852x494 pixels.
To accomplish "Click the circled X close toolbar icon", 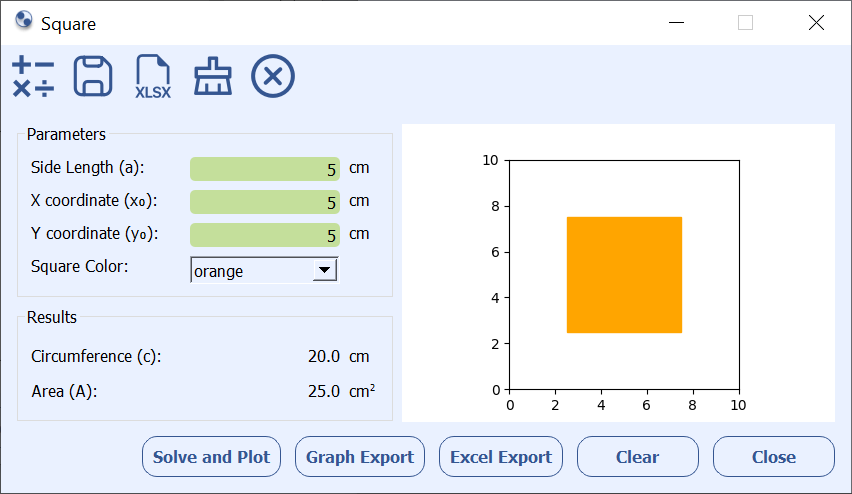I will pos(273,77).
